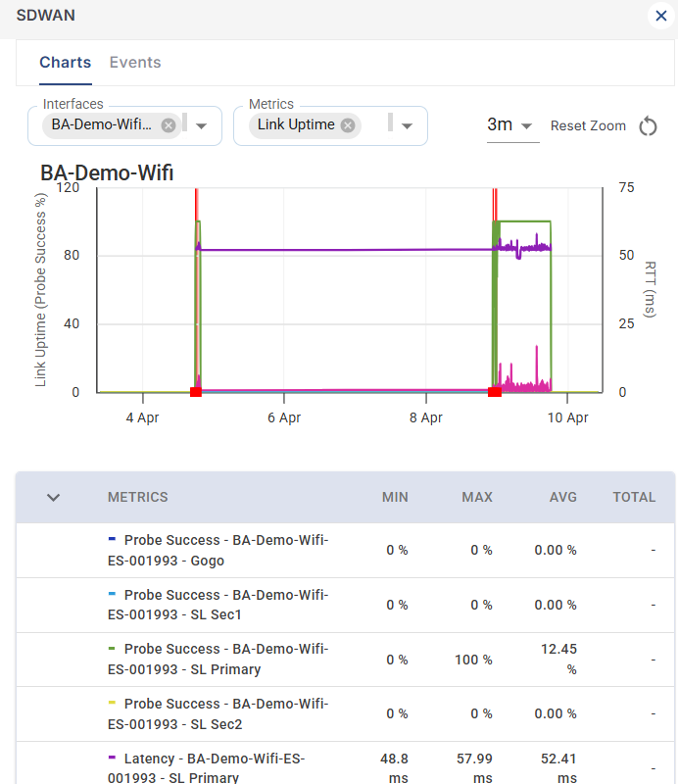Image resolution: width=678 pixels, height=784 pixels.
Task: Close the SDWAN panel
Action: pyautogui.click(x=659, y=16)
